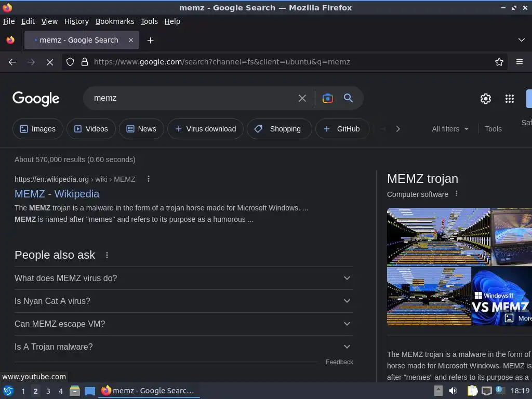Click the Google logo
The width and height of the screenshot is (532, 399).
36,99
